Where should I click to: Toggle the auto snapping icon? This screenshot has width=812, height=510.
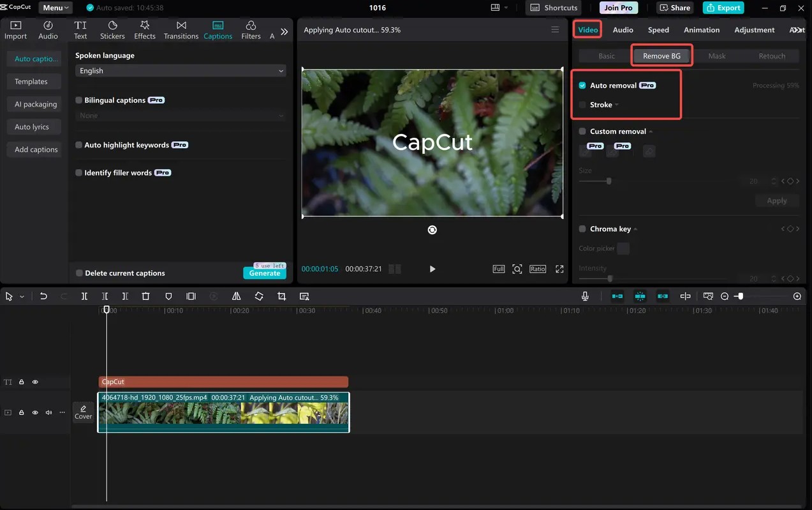click(640, 296)
